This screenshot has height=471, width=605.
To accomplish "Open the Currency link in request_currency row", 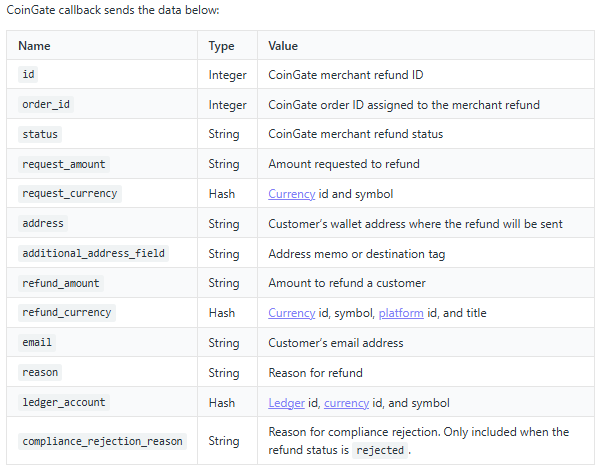I will tap(291, 194).
